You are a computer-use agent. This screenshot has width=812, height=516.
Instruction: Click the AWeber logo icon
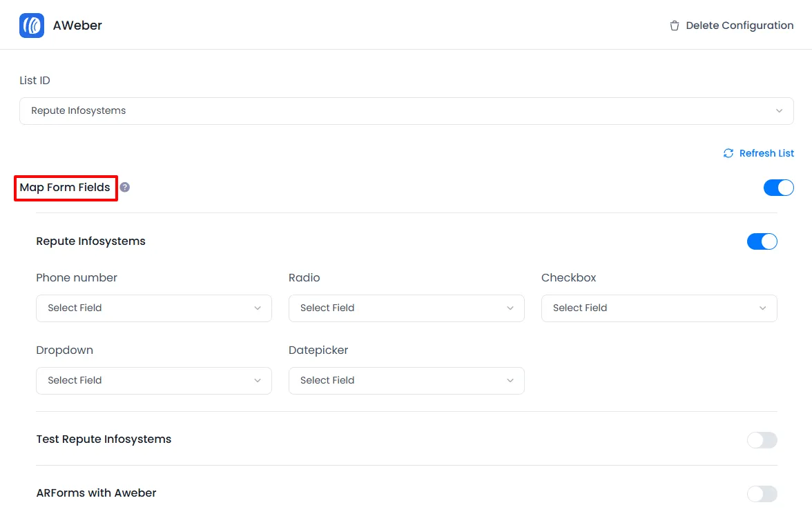[x=32, y=26]
